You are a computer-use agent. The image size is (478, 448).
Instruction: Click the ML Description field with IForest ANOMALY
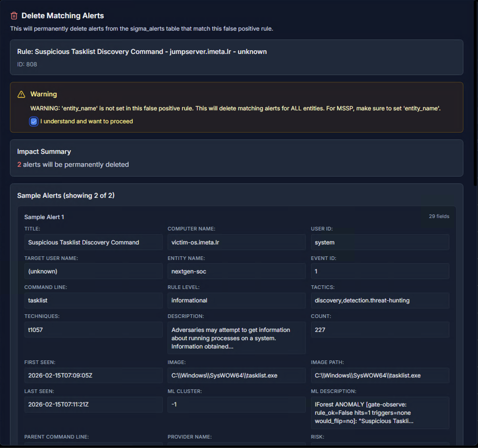(380, 413)
